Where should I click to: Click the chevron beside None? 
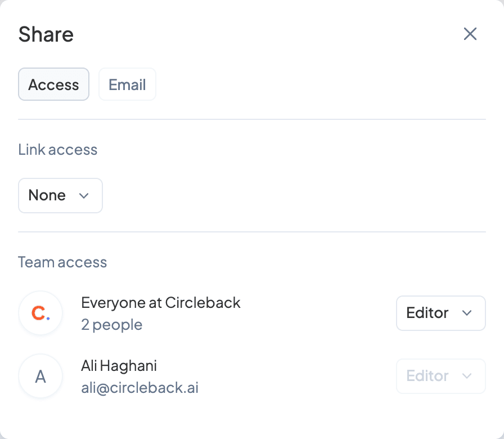tap(84, 195)
